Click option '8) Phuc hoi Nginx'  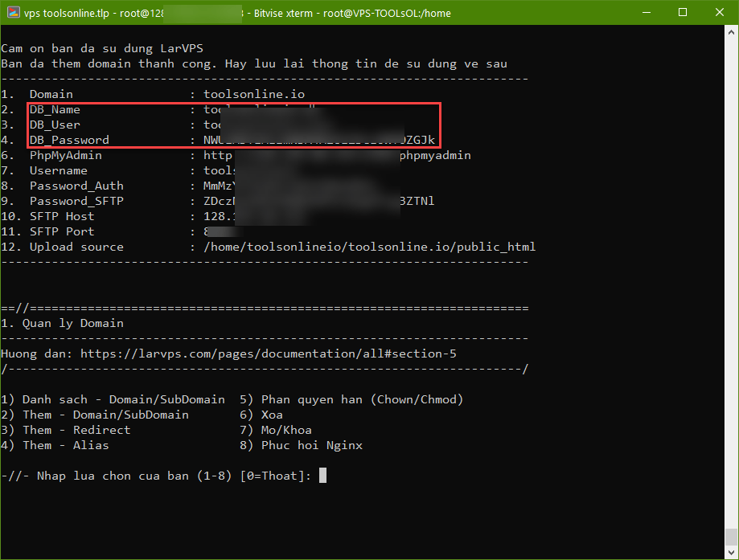pyautogui.click(x=302, y=445)
